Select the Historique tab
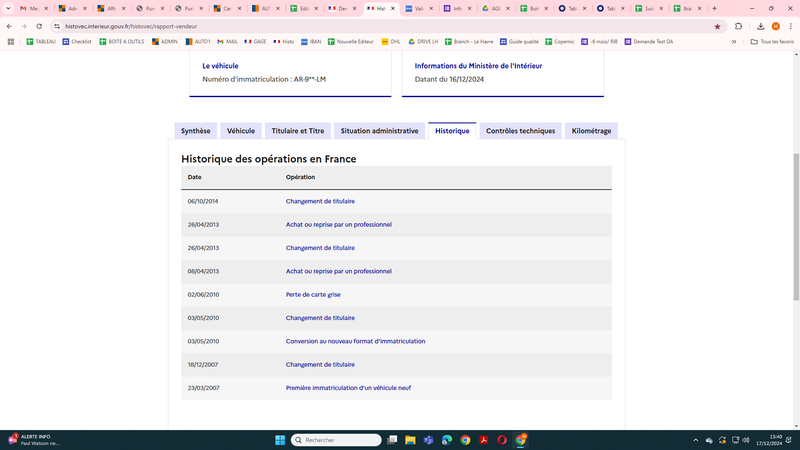 point(452,131)
